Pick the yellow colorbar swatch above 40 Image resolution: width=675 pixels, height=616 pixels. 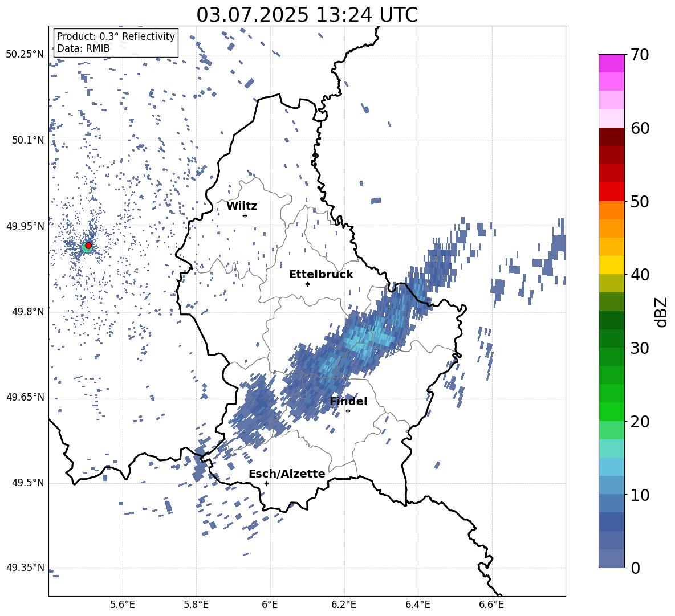point(611,265)
